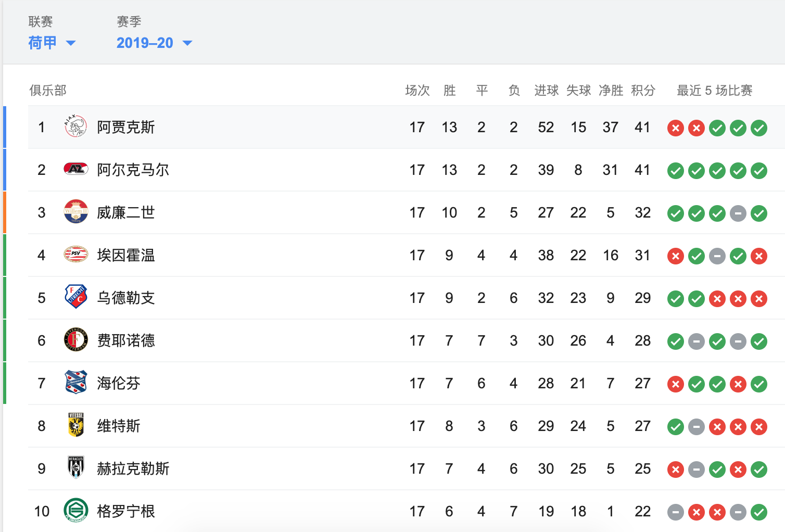Click the green Groningen logo
The image size is (785, 532).
(x=75, y=510)
